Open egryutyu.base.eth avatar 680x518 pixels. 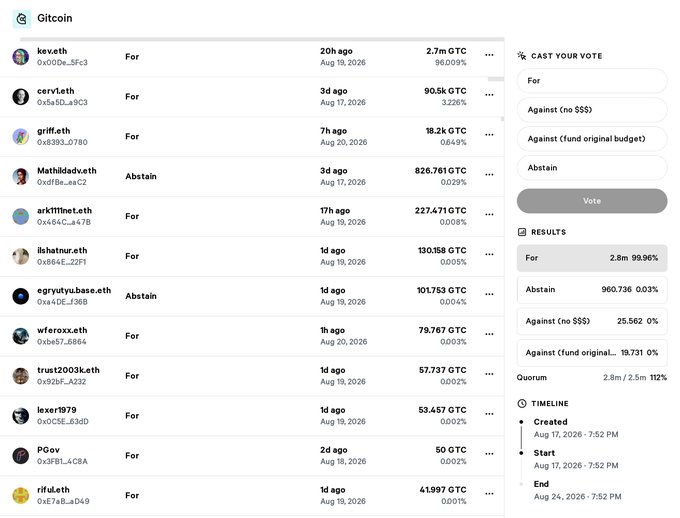[x=20, y=296]
